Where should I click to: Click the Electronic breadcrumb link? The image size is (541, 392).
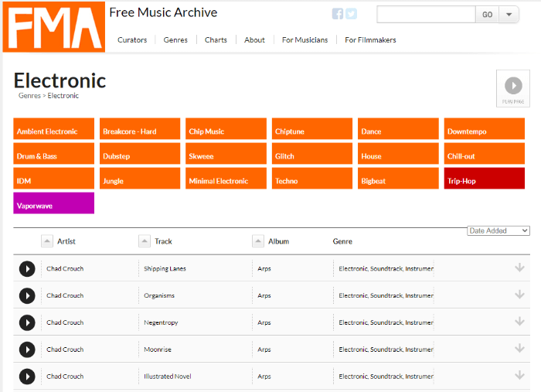tap(63, 96)
